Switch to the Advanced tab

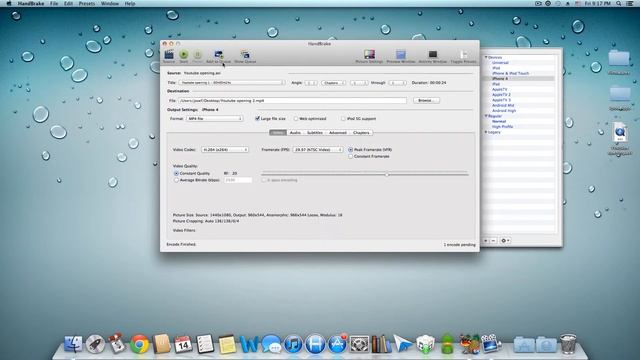tap(338, 133)
